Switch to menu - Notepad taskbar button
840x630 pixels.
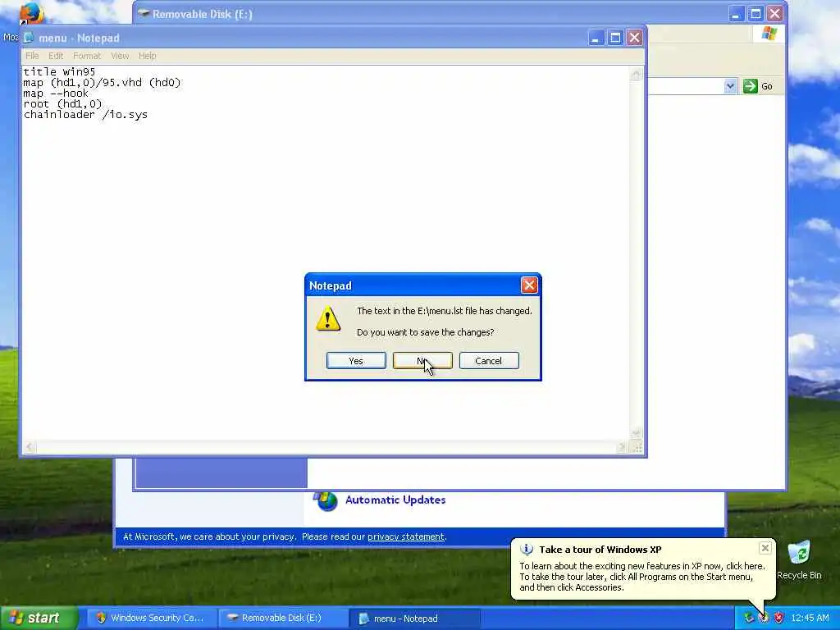[x=414, y=619]
